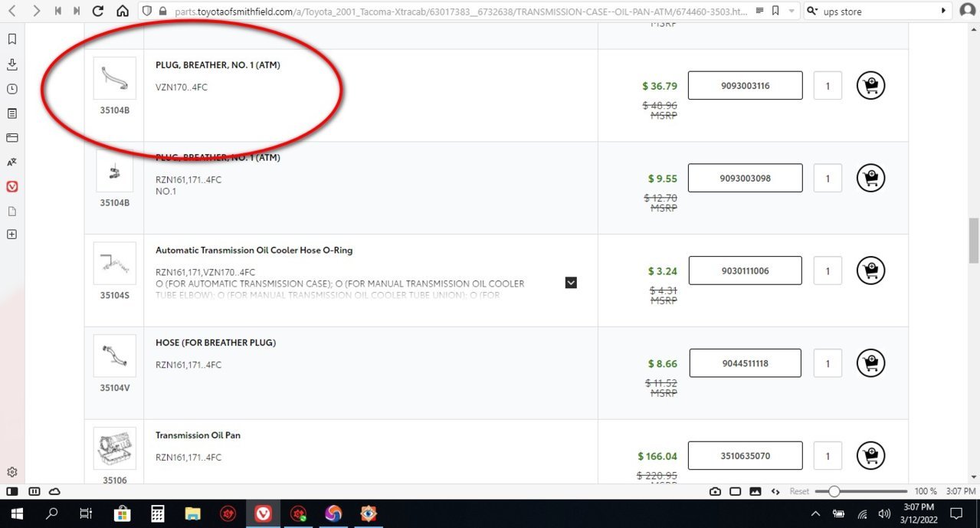Open the 'Transmission Oil Pan' title
This screenshot has width=980, height=528.
198,435
